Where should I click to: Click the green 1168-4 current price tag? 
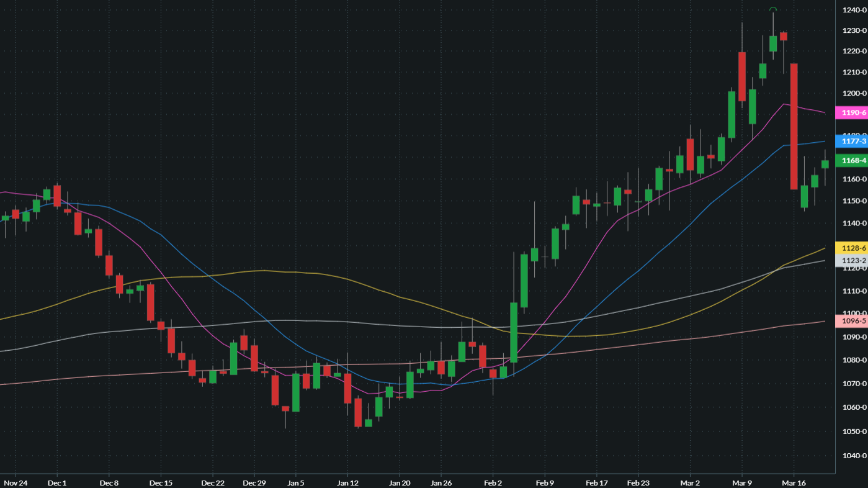tap(852, 160)
